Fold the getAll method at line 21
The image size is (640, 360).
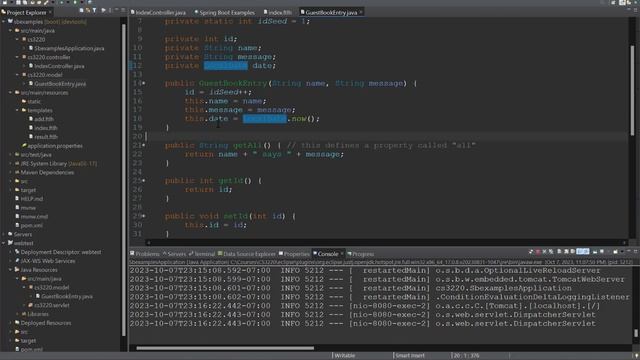pyautogui.click(x=144, y=145)
